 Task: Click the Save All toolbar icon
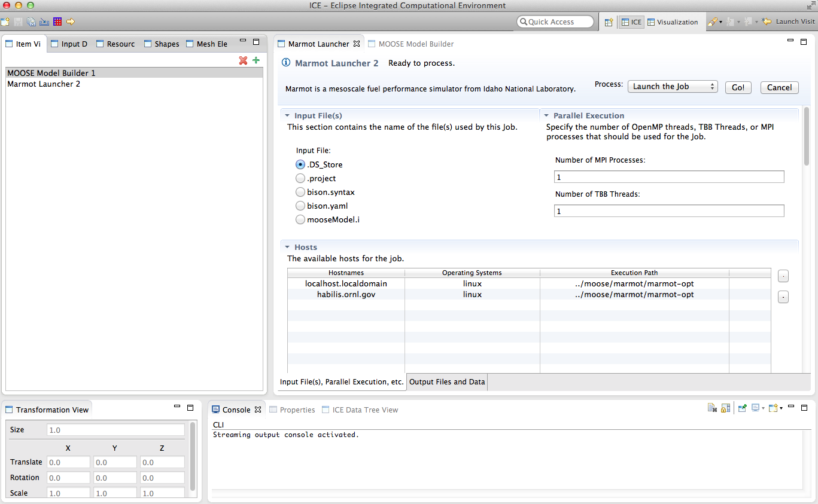31,22
